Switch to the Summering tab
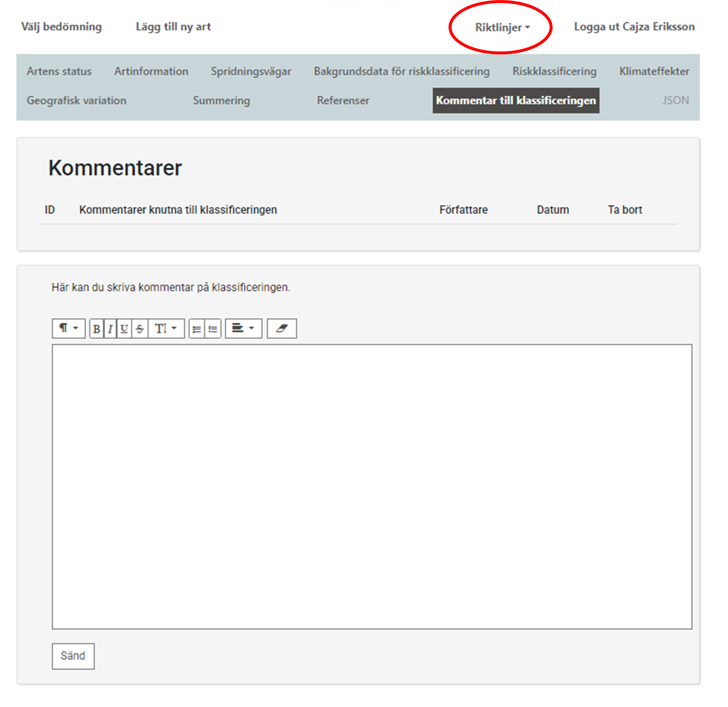Screen dimensions: 728x707 point(221,100)
